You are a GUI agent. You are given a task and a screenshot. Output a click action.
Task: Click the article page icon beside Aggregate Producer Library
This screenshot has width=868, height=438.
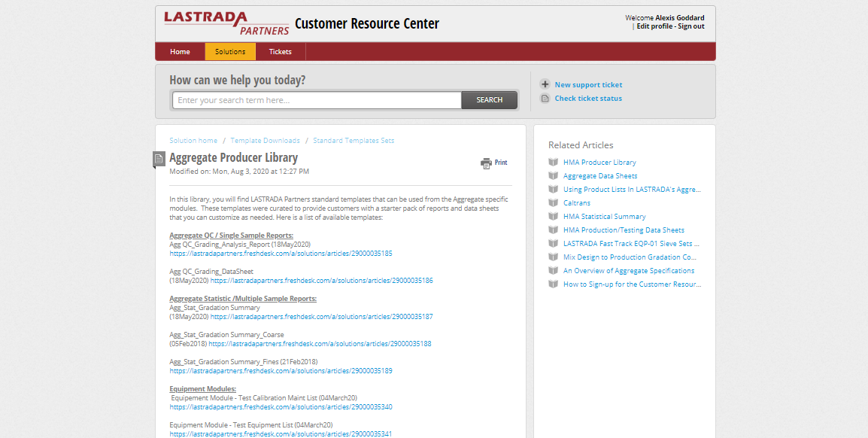click(159, 159)
